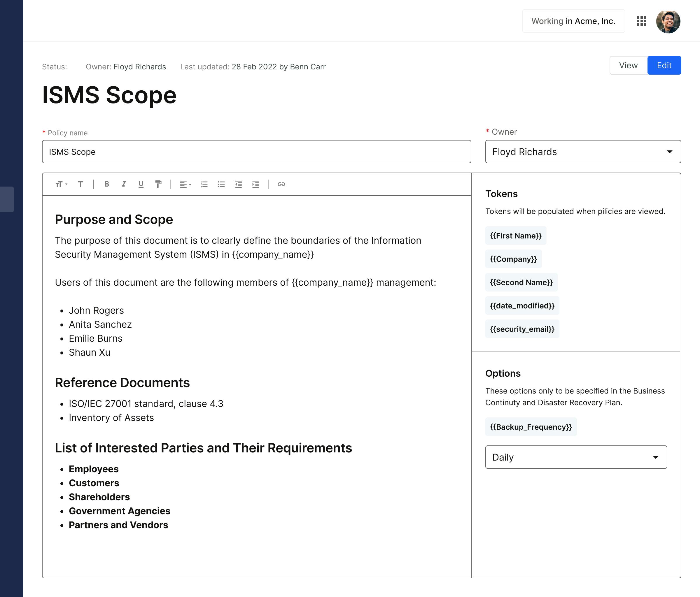Image resolution: width=700 pixels, height=597 pixels.
Task: Click the single T text style icon
Action: (x=80, y=184)
